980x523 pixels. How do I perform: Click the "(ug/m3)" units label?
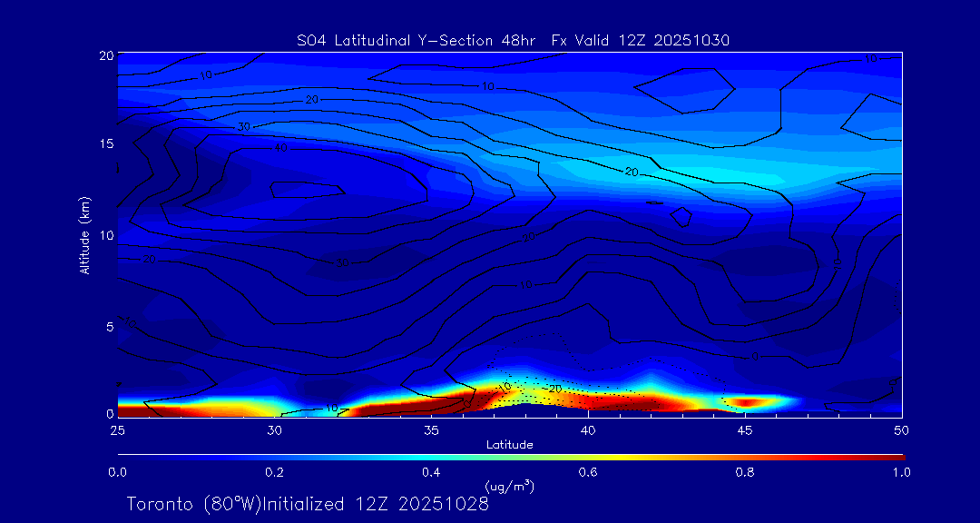click(509, 486)
